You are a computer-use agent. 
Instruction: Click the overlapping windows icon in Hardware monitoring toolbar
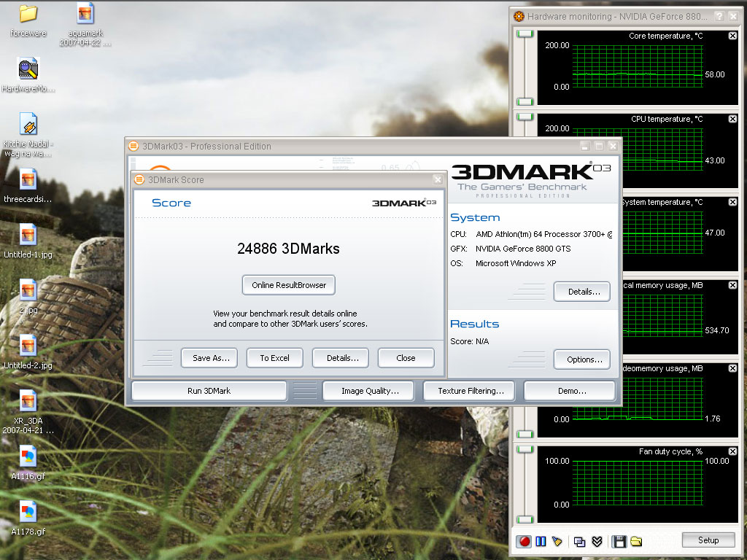pos(579,542)
